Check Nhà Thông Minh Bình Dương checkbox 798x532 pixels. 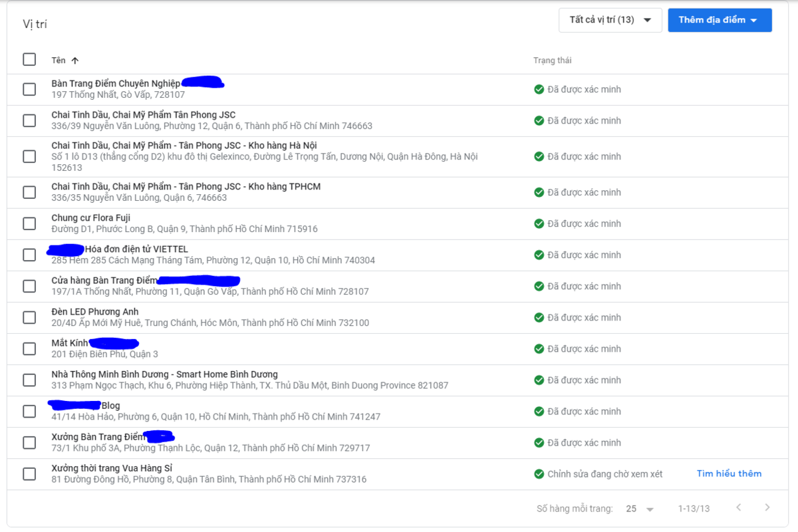tap(29, 380)
